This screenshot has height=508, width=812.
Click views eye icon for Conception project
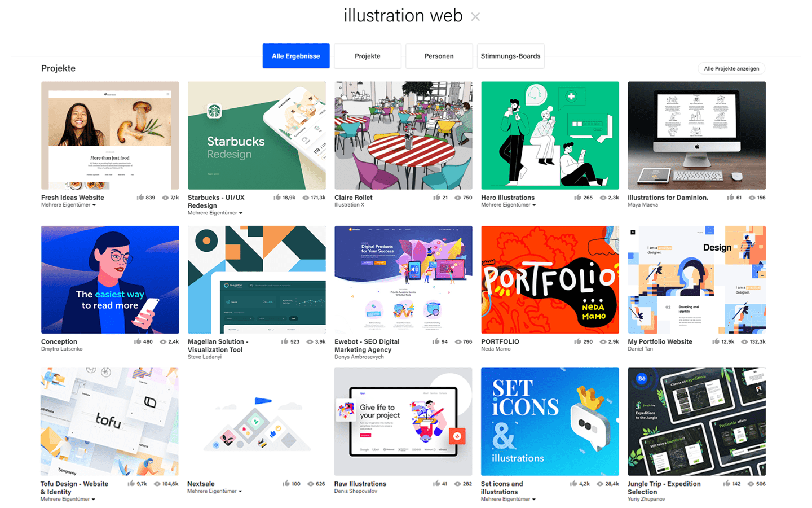pos(163,341)
